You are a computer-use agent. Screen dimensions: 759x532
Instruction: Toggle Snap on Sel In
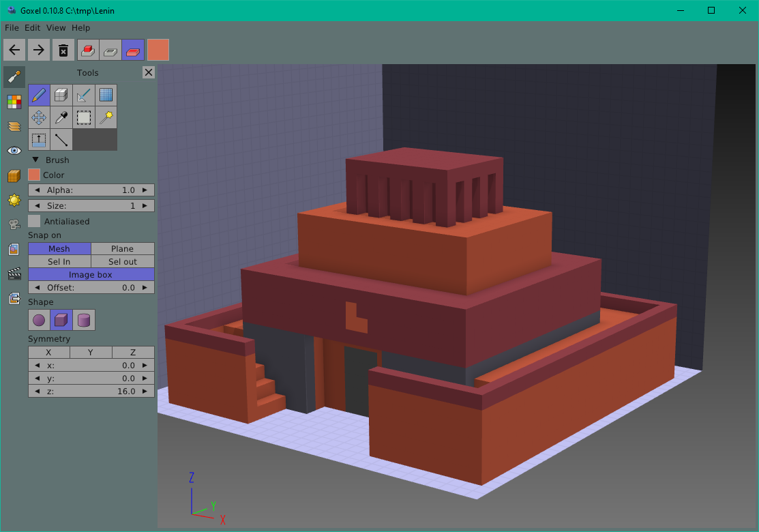click(59, 261)
